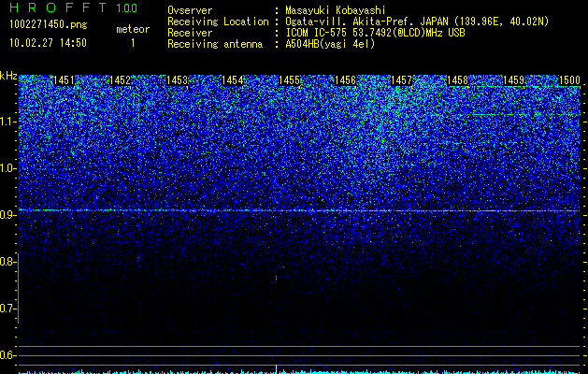The image size is (588, 374).
Task: Click the 1456 time marker
Action: coord(345,80)
